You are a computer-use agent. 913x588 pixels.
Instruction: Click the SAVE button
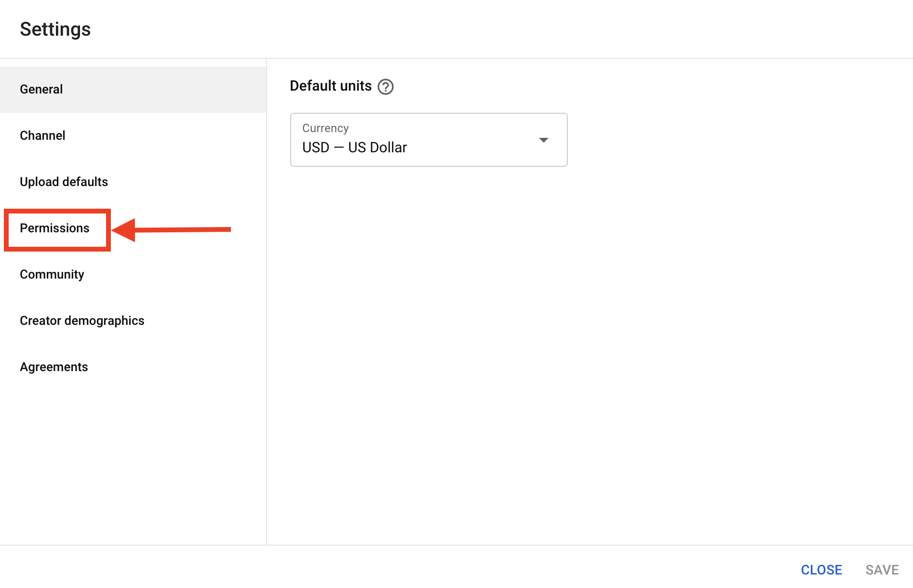(x=882, y=570)
